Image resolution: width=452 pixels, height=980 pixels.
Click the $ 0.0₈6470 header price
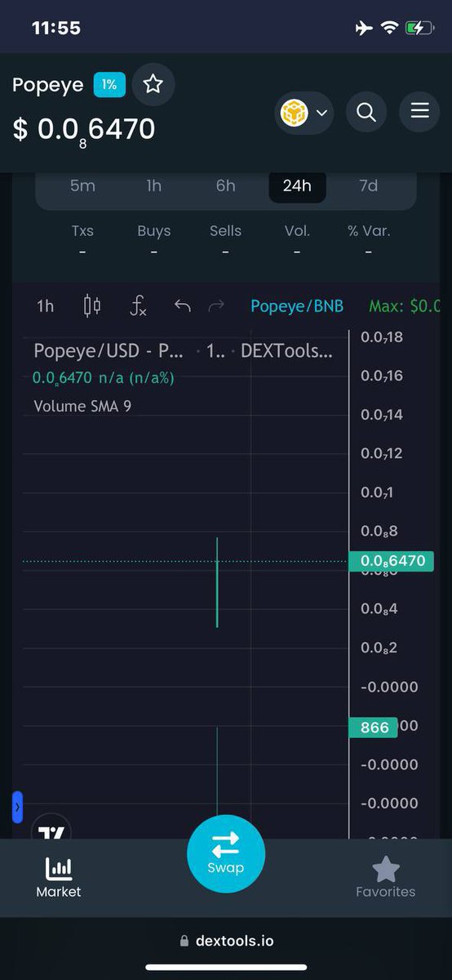[x=84, y=130]
